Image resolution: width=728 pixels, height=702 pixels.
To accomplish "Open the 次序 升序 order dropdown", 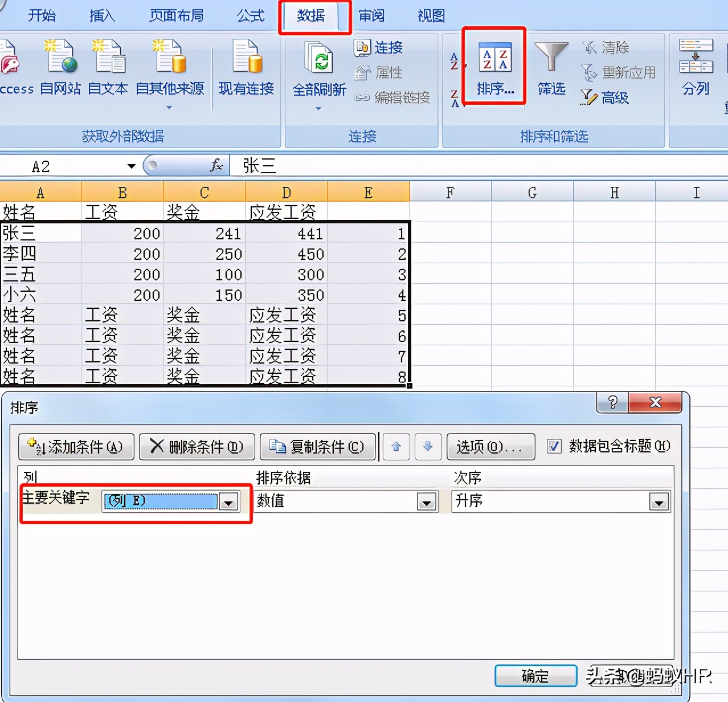I will tap(659, 501).
